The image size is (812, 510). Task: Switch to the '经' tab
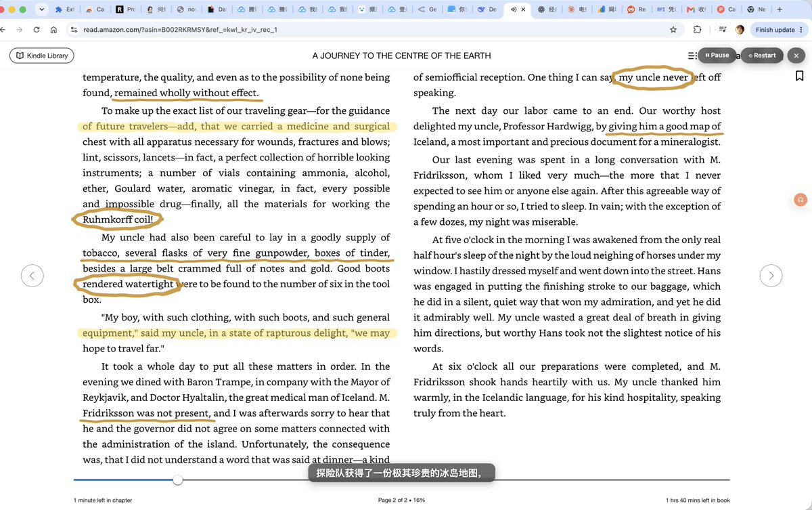click(547, 9)
